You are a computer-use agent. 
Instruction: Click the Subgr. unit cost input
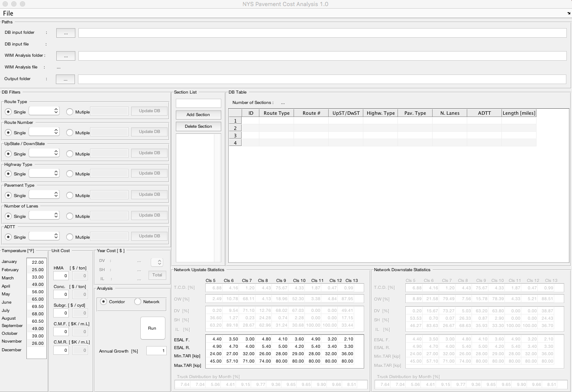[61, 313]
